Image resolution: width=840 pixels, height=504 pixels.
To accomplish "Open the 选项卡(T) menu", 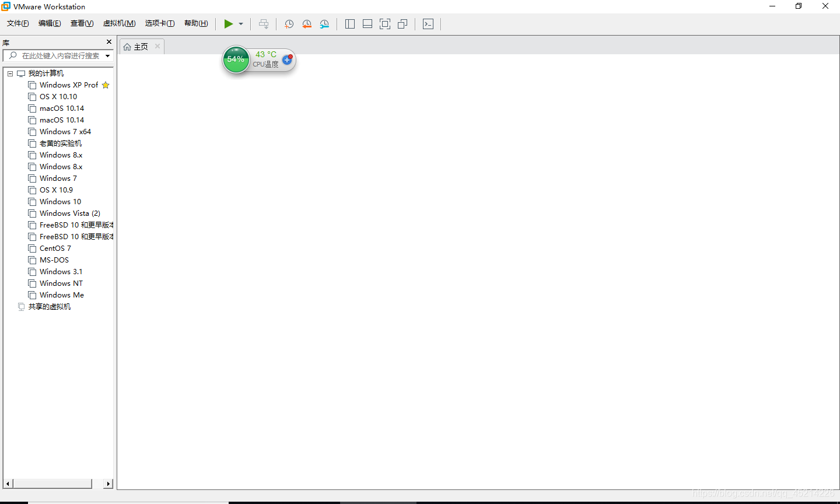I will [x=160, y=23].
